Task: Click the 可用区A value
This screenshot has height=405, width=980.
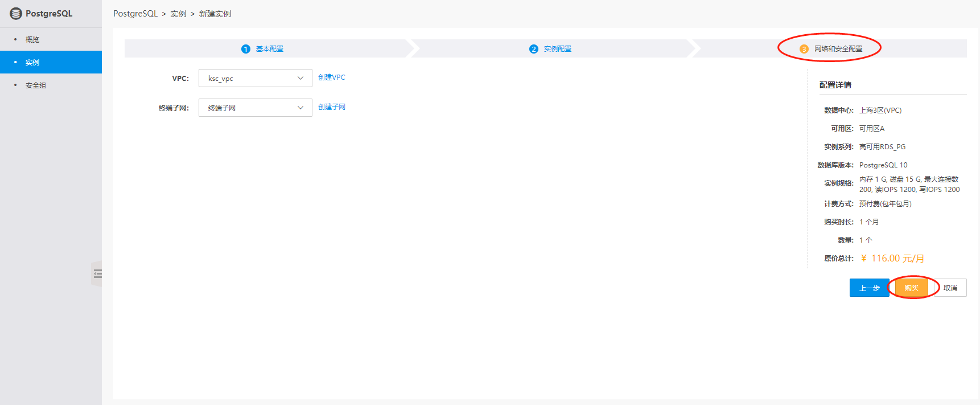Action: pyautogui.click(x=872, y=129)
